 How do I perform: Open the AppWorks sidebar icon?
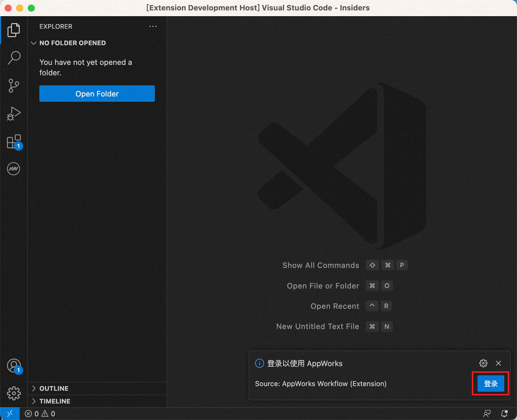point(14,169)
